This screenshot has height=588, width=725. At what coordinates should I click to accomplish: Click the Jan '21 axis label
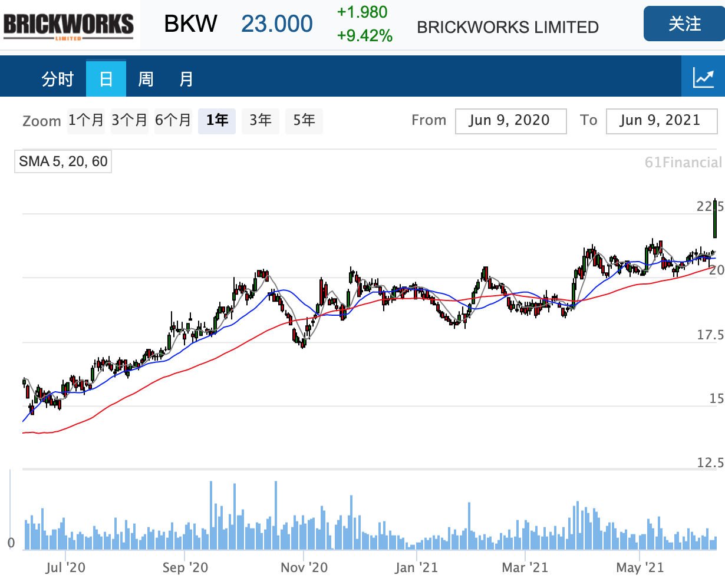[416, 567]
